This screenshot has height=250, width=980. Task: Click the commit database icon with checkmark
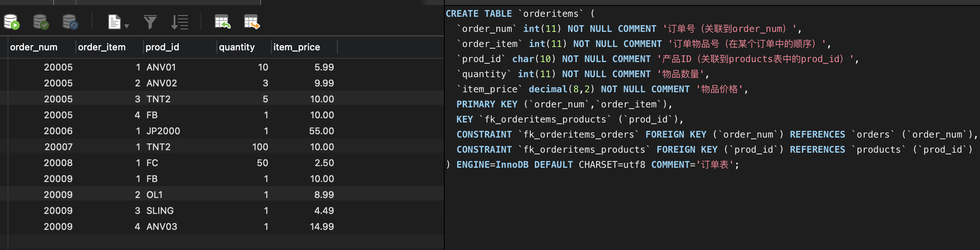(x=41, y=22)
